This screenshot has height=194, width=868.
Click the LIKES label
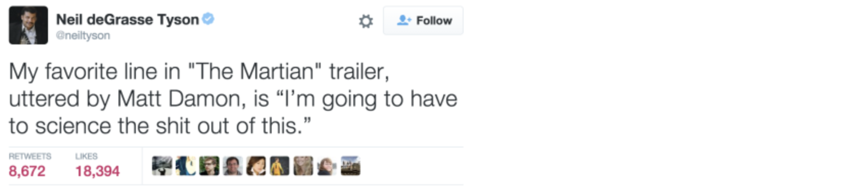(86, 156)
